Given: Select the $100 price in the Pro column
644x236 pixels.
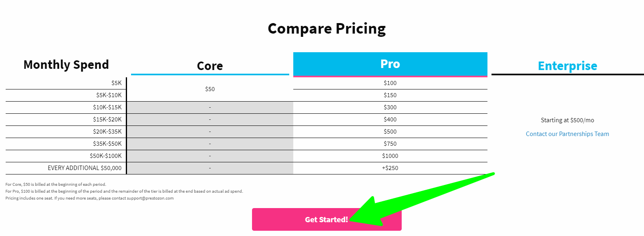Looking at the screenshot, I should pyautogui.click(x=390, y=83).
